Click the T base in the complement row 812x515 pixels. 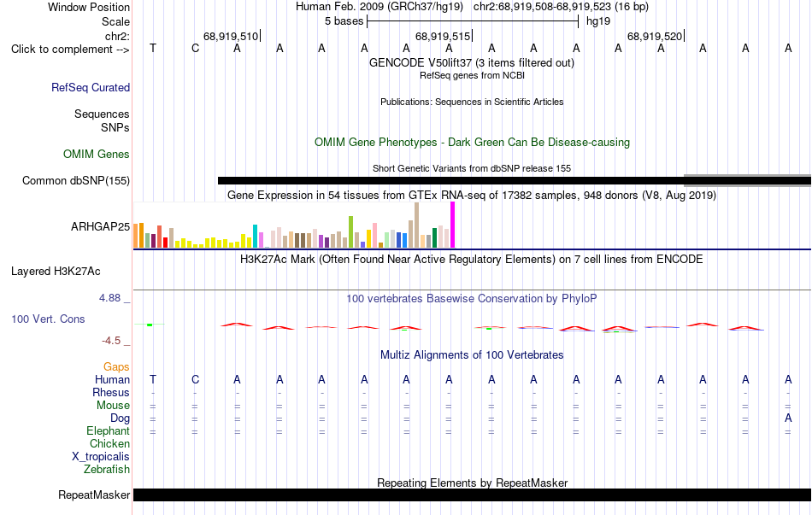pos(153,49)
